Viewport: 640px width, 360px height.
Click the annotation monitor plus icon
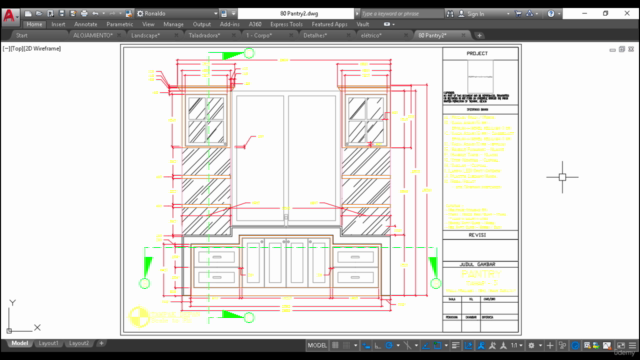(x=550, y=345)
